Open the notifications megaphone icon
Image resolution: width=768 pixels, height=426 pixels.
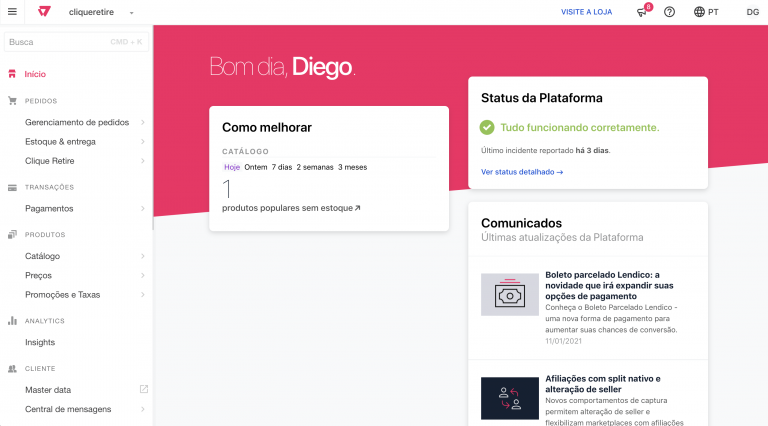(642, 12)
